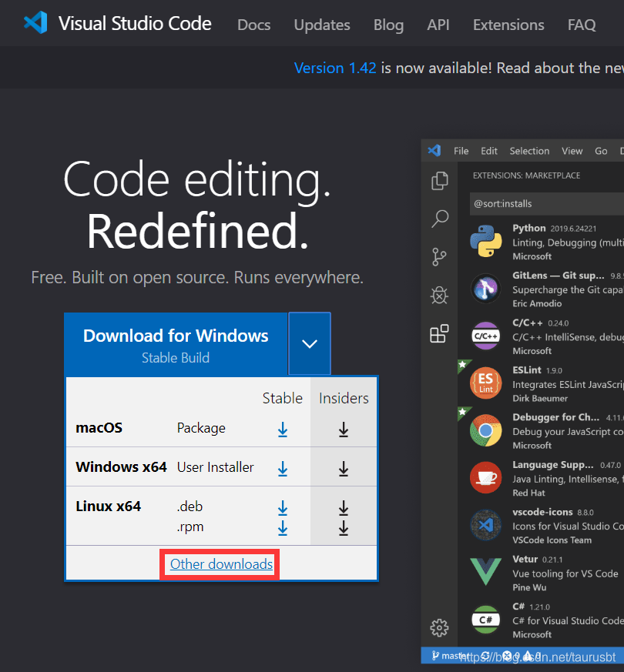Open the Selection menu in editor

[529, 151]
